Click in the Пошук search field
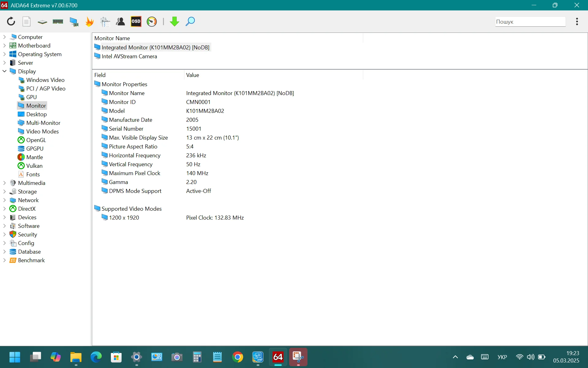The height and width of the screenshot is (368, 588). pyautogui.click(x=530, y=22)
